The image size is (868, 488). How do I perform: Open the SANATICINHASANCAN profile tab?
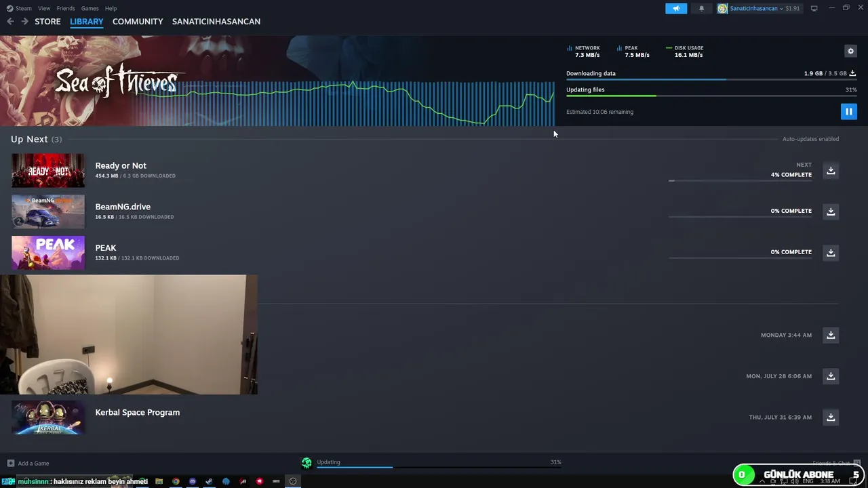point(216,22)
